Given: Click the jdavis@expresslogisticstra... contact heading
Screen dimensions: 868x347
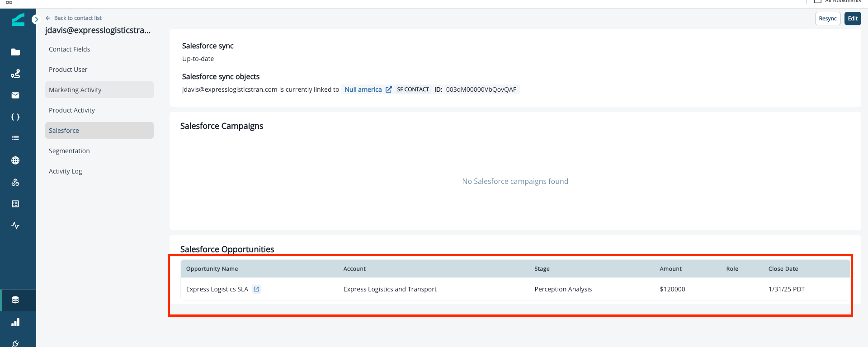Looking at the screenshot, I should (98, 30).
